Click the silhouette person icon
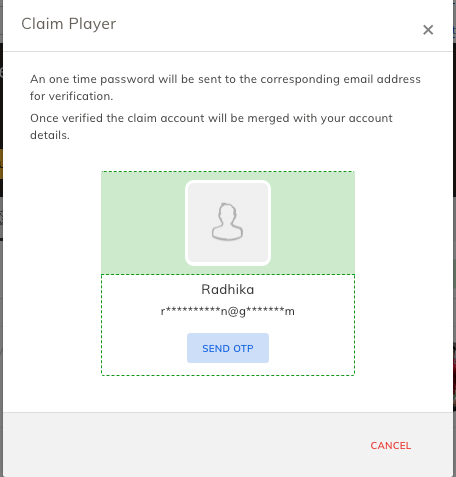The height and width of the screenshot is (477, 456). click(x=228, y=222)
